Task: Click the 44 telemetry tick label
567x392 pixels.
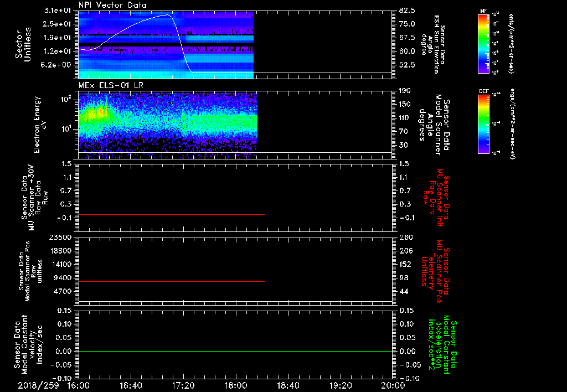Action: [404, 291]
